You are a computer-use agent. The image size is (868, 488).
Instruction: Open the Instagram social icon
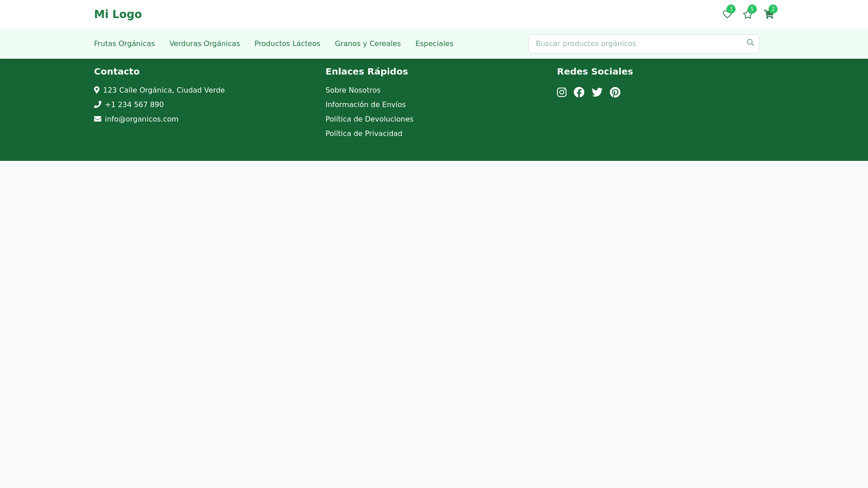(561, 92)
